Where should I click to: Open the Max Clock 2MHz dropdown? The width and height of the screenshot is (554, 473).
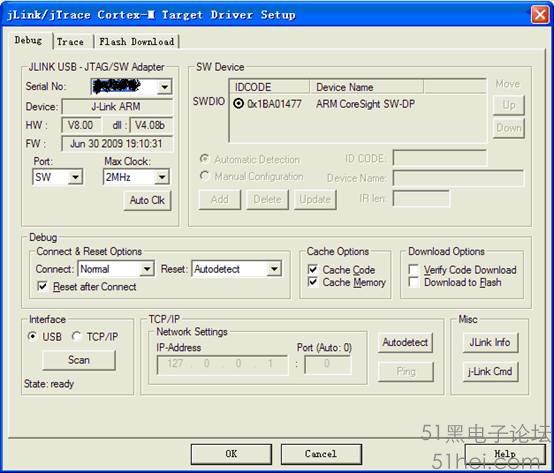tap(162, 177)
